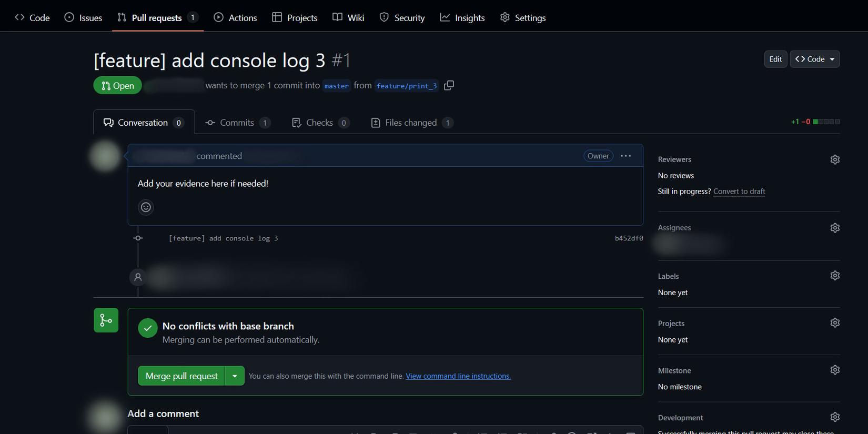Viewport: 868px width, 434px height.
Task: Add an emoji reaction to the comment
Action: click(x=146, y=207)
